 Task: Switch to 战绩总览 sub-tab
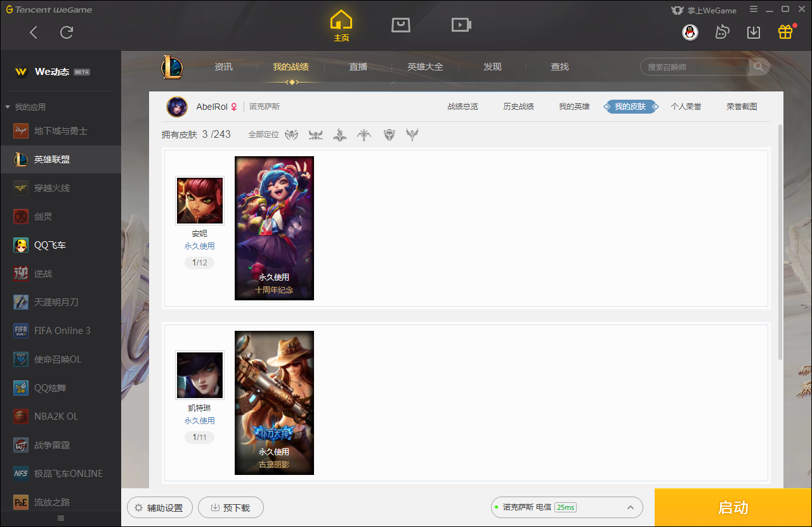coord(462,107)
